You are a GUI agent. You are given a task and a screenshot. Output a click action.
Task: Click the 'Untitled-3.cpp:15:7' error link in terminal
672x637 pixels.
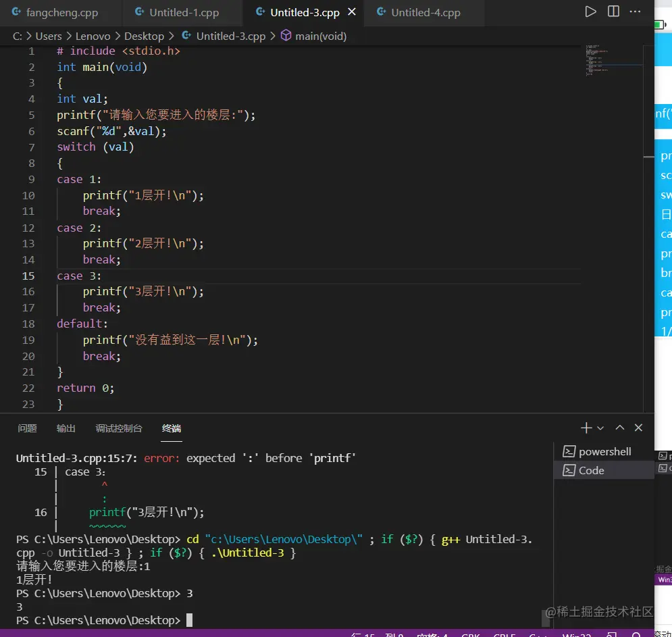pos(77,458)
